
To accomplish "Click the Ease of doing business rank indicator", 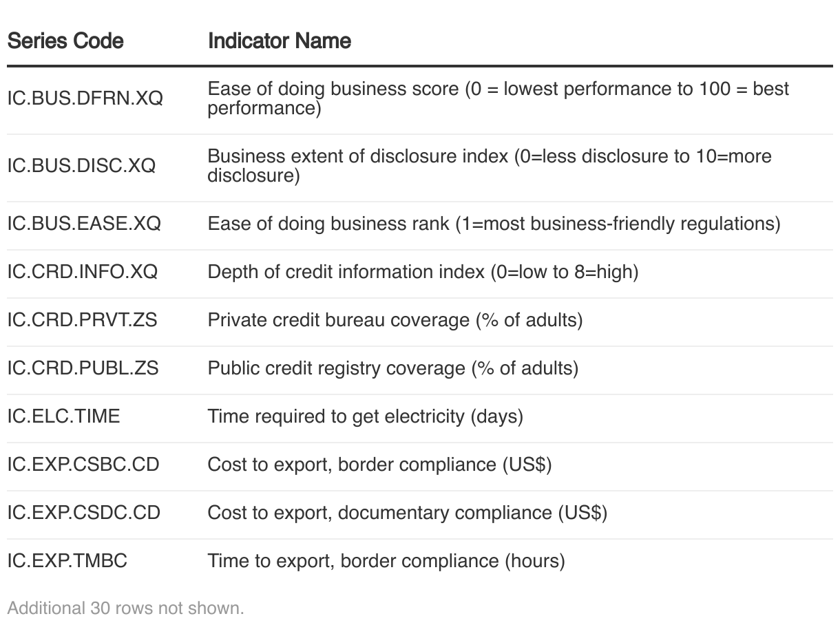I will [x=494, y=224].
